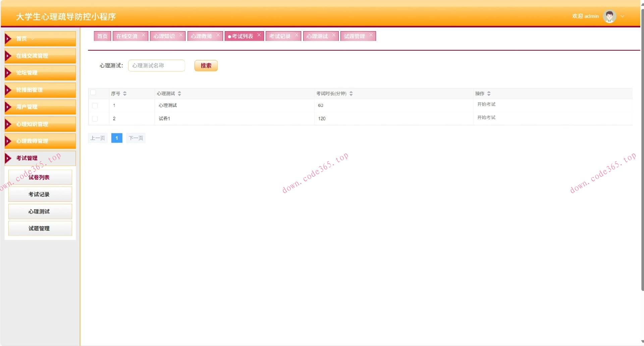The height and width of the screenshot is (346, 644).
Task: Close the 考试记录 tab
Action: (297, 35)
